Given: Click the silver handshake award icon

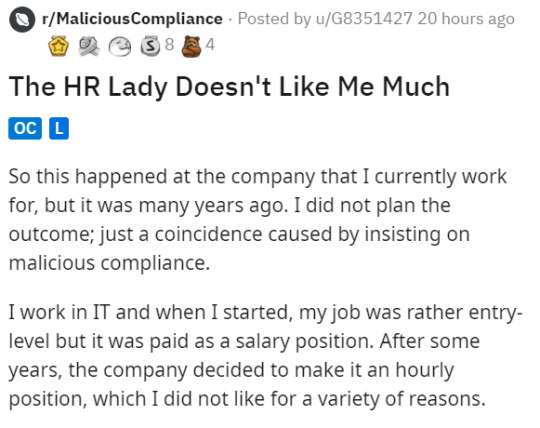Looking at the screenshot, I should pyautogui.click(x=89, y=46).
